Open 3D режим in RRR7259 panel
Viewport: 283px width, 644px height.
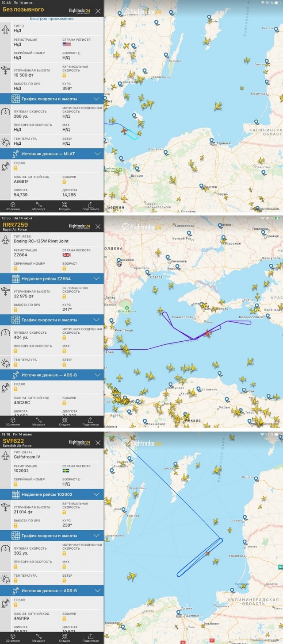pos(13,422)
